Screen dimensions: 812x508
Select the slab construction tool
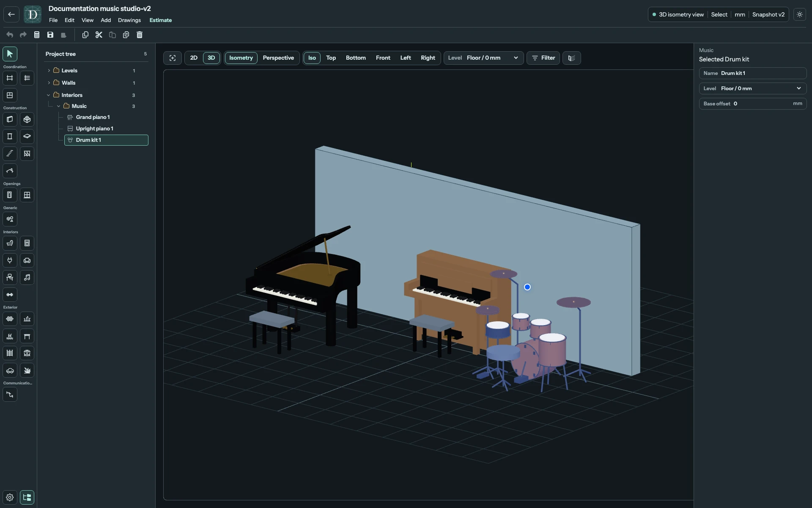pos(27,136)
